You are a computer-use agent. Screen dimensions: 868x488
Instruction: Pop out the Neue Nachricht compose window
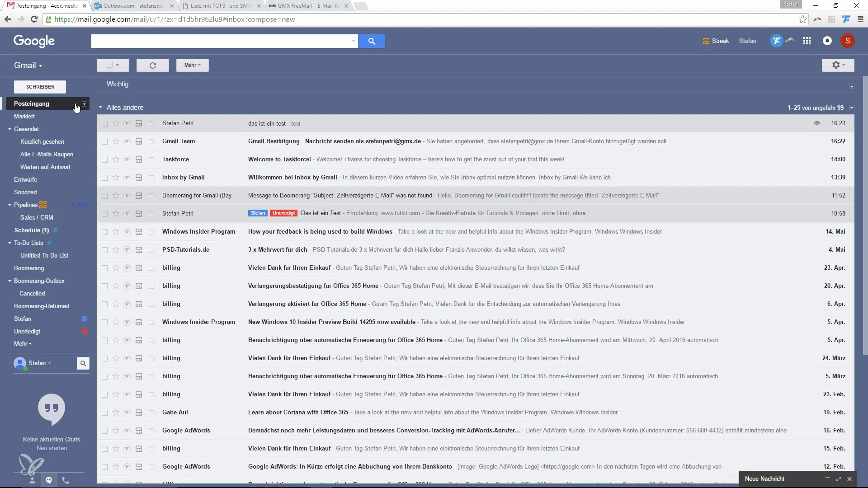click(x=838, y=479)
